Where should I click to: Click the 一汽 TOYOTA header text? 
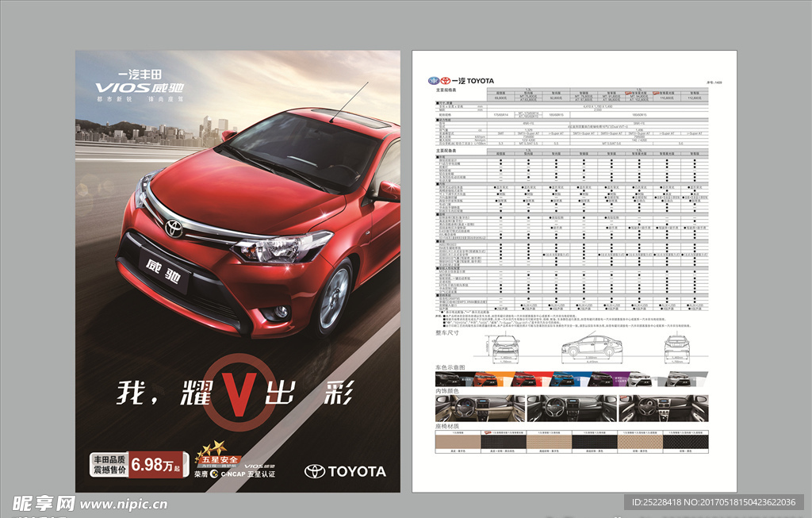click(473, 81)
